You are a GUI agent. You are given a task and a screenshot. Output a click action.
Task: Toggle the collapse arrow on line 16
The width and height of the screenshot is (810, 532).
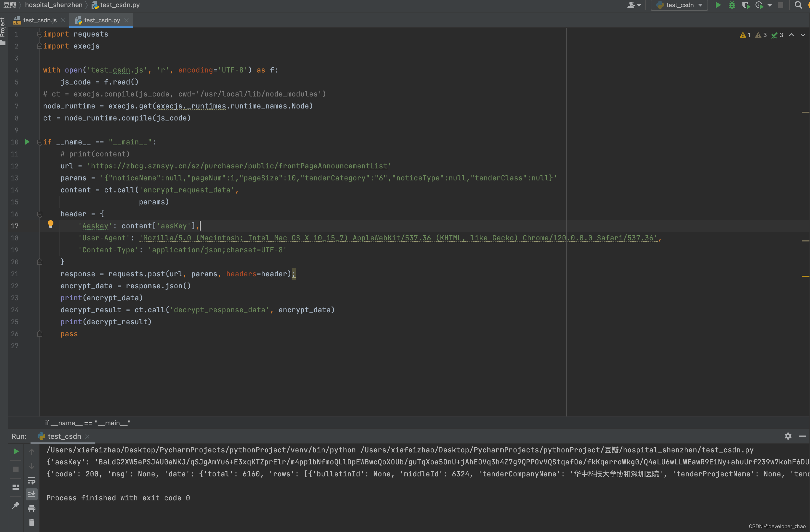point(39,213)
